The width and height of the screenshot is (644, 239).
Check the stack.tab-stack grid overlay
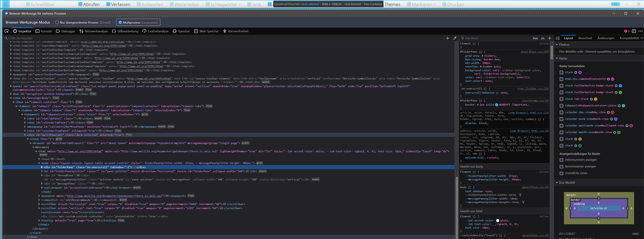click(562, 99)
